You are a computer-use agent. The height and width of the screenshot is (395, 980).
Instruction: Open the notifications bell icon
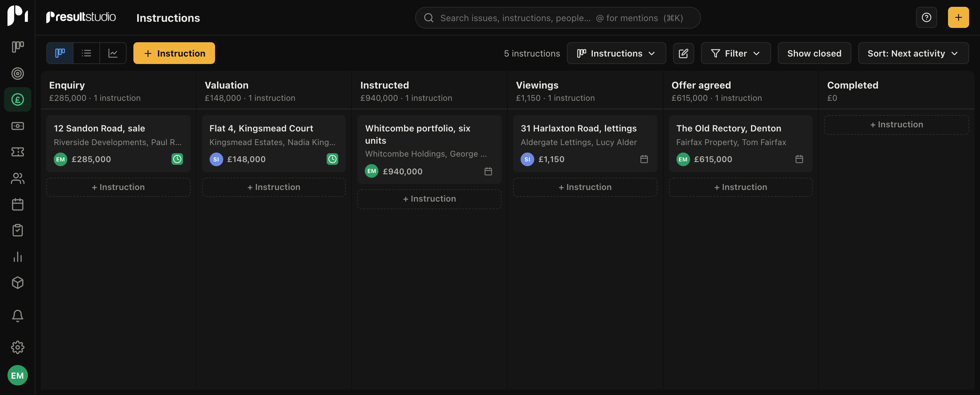(17, 316)
